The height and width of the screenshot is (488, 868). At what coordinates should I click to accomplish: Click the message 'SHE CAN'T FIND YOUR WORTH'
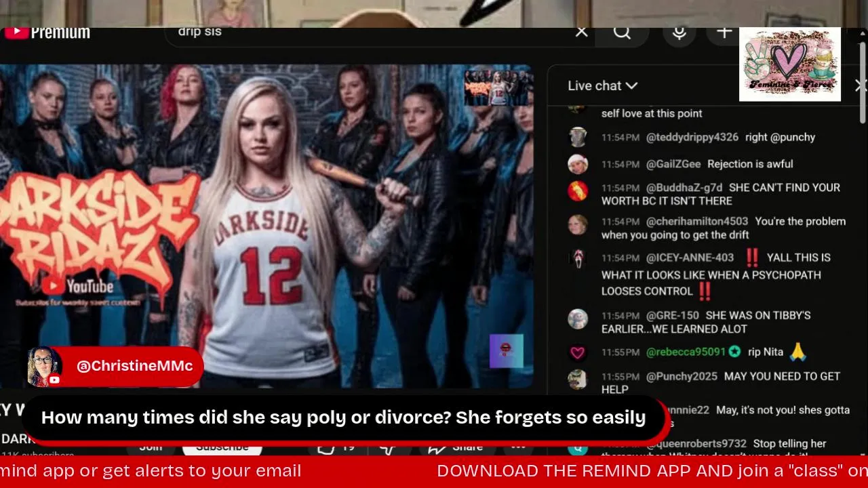point(721,195)
